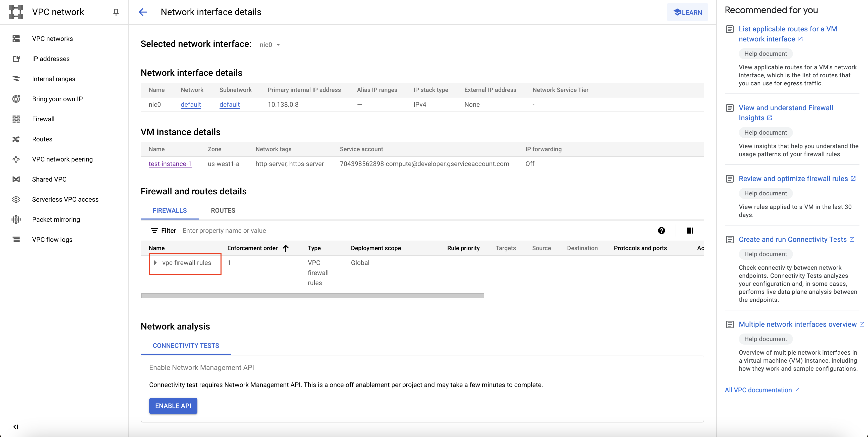Switch to the FIREWALLS tab
Screen dimensions: 868x437
pos(170,210)
